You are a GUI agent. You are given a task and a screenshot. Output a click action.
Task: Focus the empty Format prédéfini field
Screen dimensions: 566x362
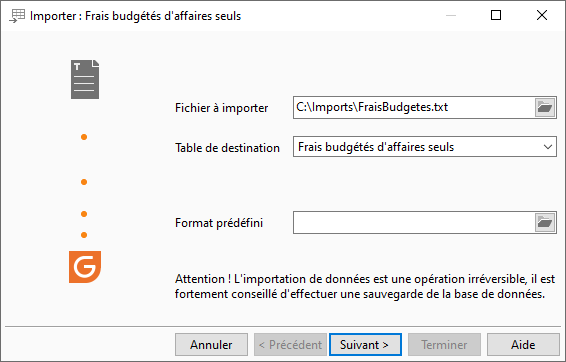pyautogui.click(x=414, y=223)
